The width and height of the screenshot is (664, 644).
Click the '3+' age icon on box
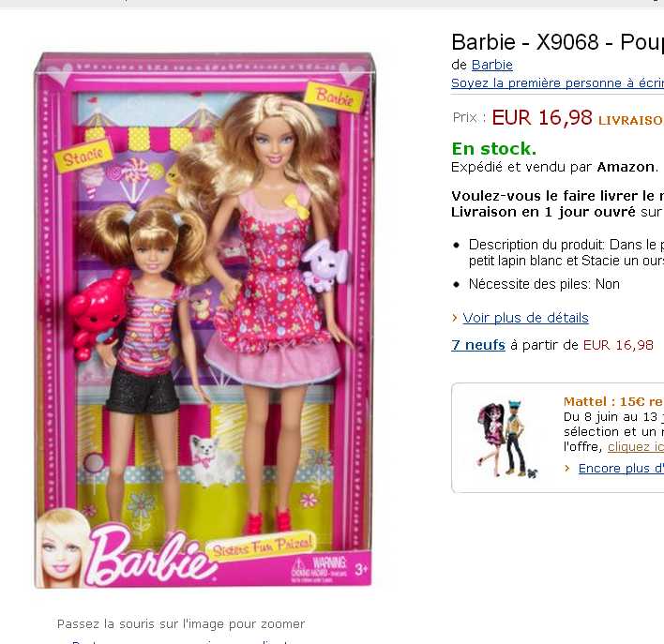pyautogui.click(x=361, y=569)
